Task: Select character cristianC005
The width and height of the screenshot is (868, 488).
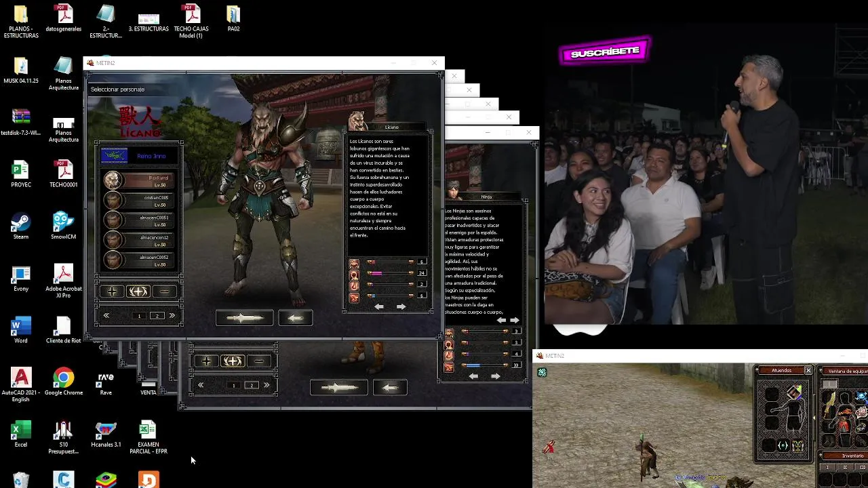Action: coord(138,201)
